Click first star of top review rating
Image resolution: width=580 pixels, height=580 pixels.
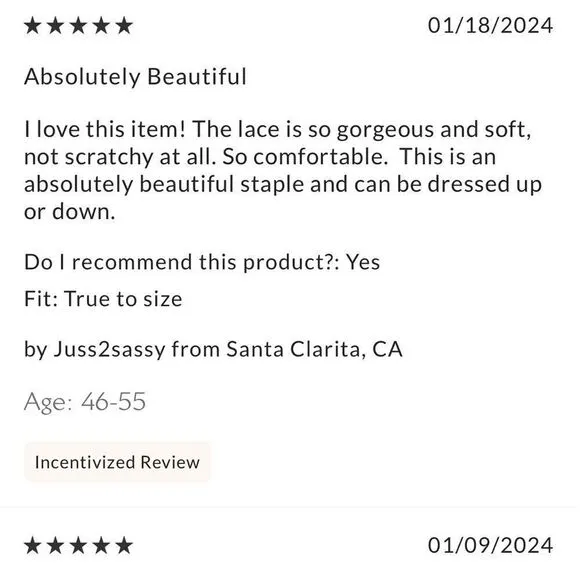(33, 26)
